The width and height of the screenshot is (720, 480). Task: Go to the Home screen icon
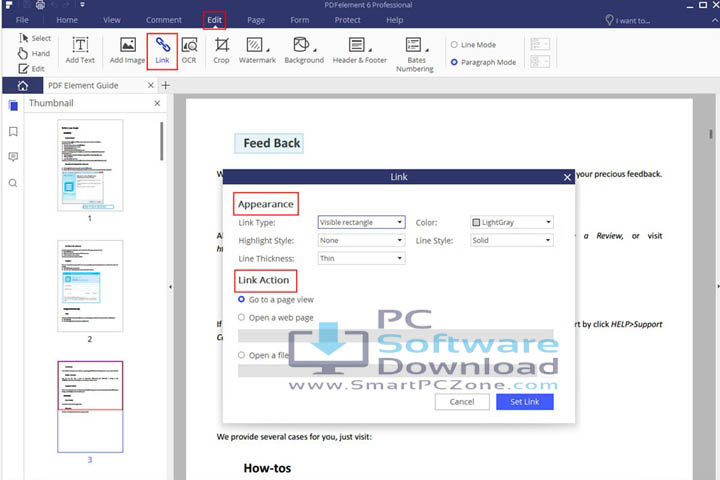[22, 85]
